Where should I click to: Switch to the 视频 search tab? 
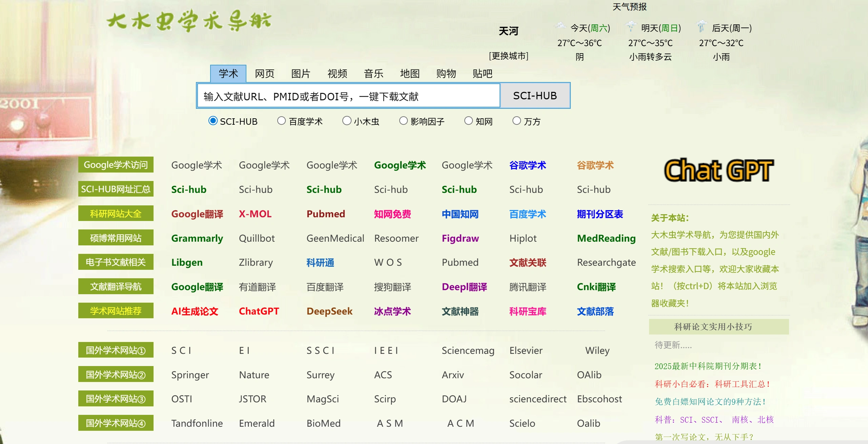(337, 74)
